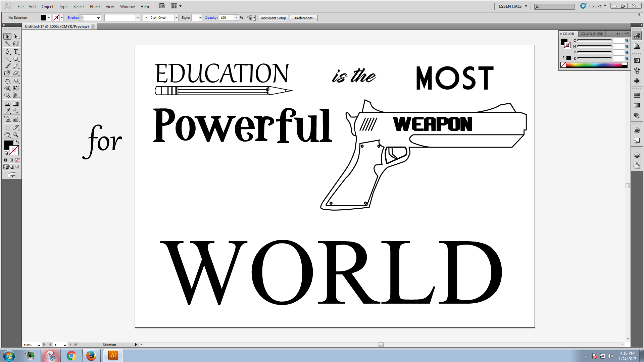This screenshot has width=644, height=362.
Task: Expand the ESSENTIALS workspace switcher
Action: pos(513,6)
